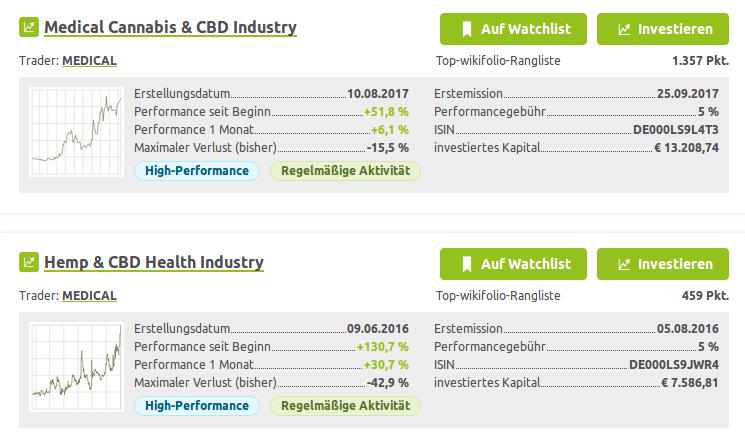
Task: Open trader MEDICAL profile under Hemp & CBD
Action: pyautogui.click(x=89, y=295)
